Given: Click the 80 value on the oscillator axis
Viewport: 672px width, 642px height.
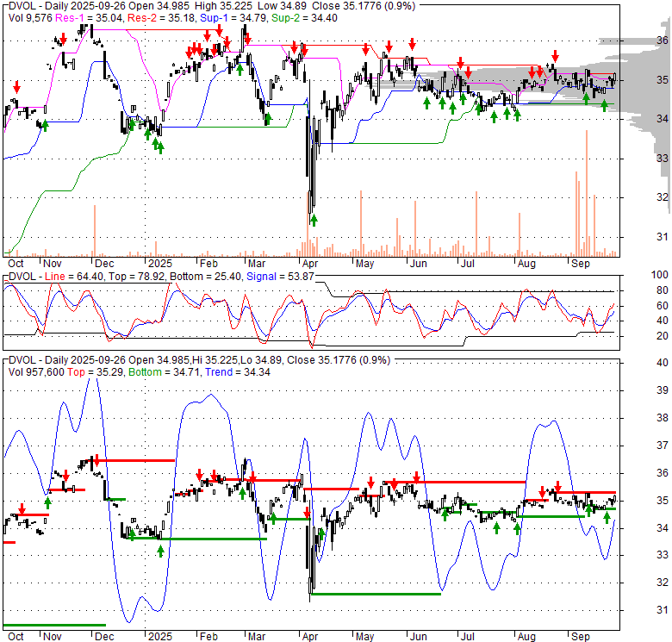Looking at the screenshot, I should pyautogui.click(x=663, y=290).
